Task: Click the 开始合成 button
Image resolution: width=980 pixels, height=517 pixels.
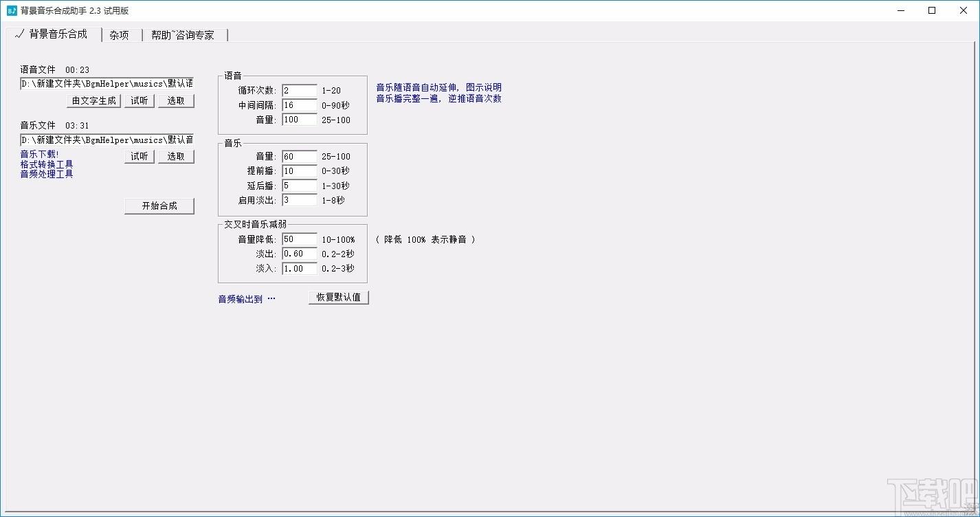Action: point(159,206)
